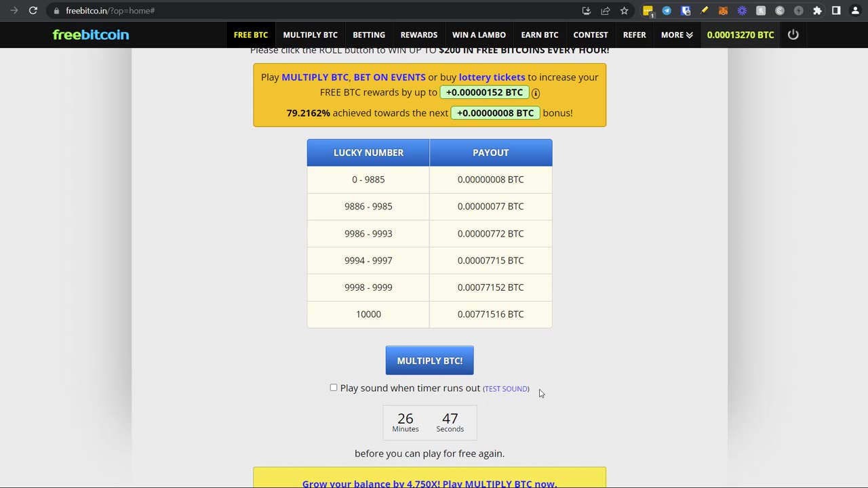The image size is (868, 488).
Task: Click +0.00000008 BTC bonus badge
Action: click(496, 113)
